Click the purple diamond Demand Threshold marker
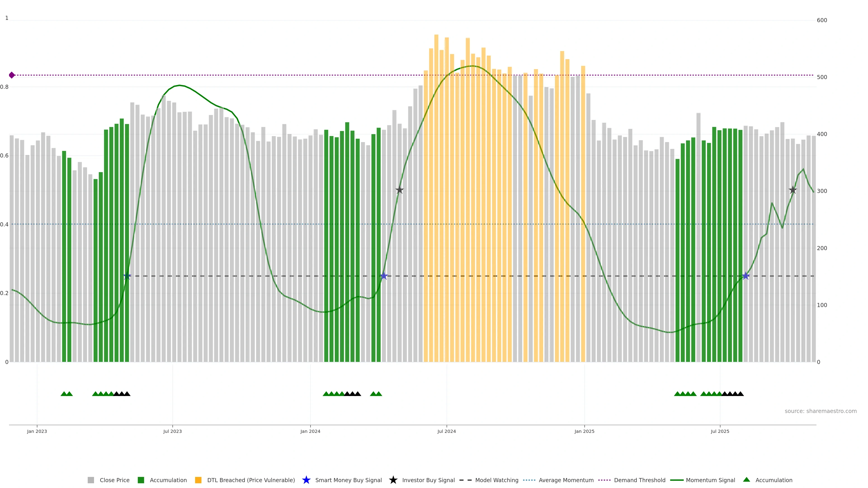868x488 pixels. pyautogui.click(x=12, y=75)
